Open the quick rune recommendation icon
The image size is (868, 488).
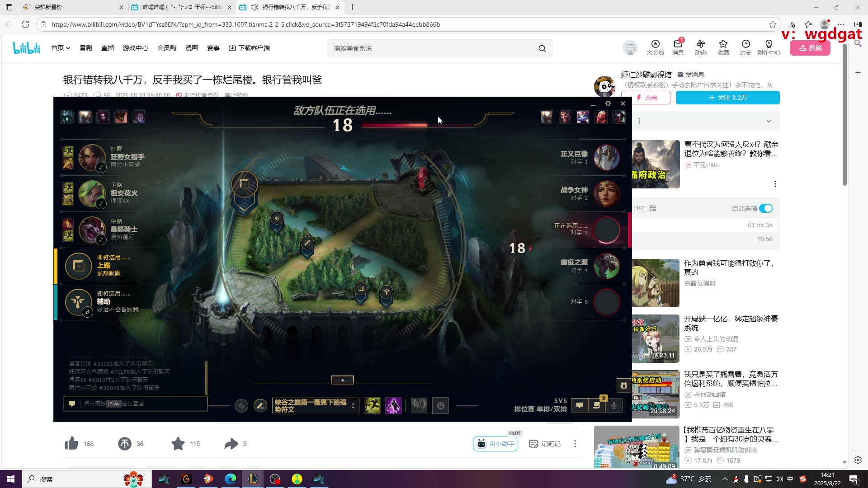click(x=241, y=406)
